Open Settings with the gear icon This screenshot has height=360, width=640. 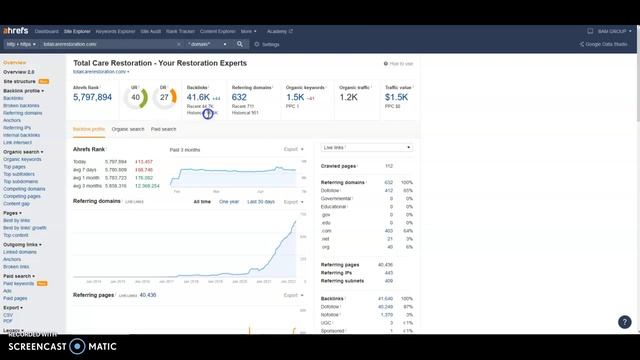(267, 44)
